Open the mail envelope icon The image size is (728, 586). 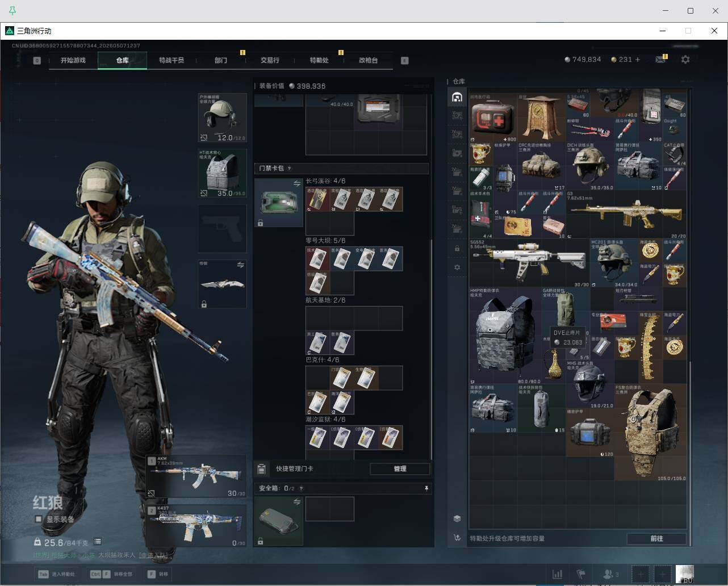[660, 60]
